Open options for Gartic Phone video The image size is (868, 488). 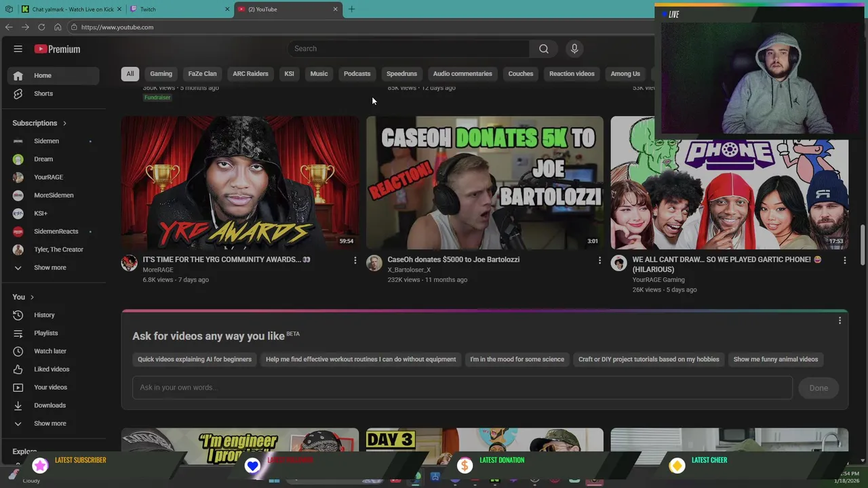click(844, 260)
